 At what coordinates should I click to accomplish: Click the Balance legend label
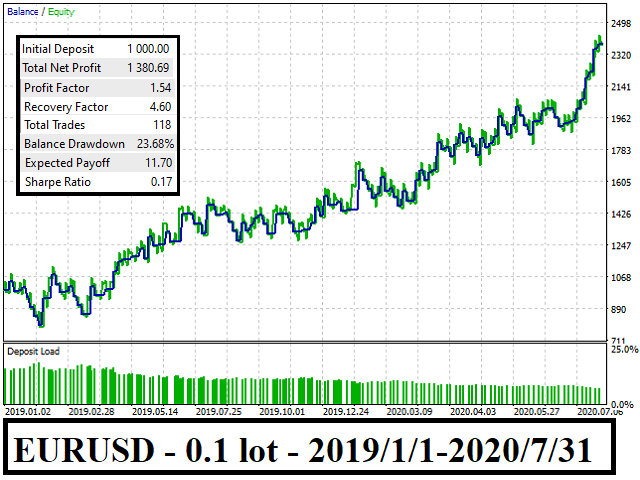coord(23,12)
